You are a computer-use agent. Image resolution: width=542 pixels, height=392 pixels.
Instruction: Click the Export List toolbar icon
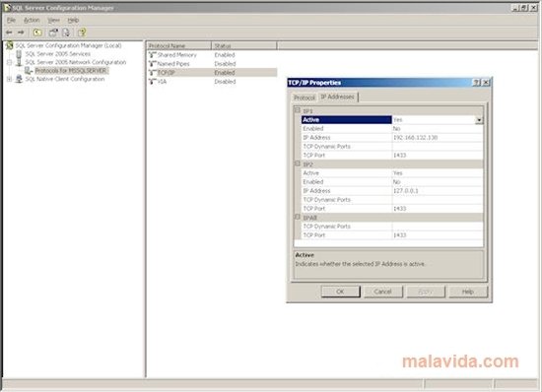[66, 33]
